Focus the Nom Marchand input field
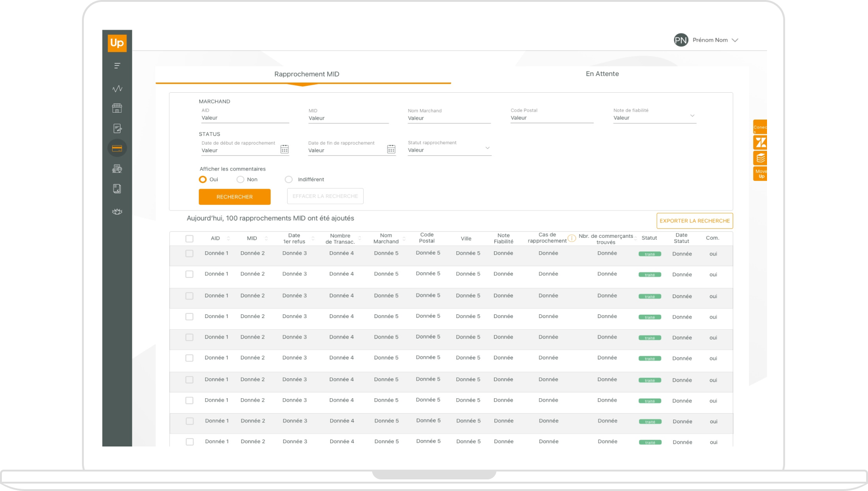Screen dimensions: 868x491 coord(448,118)
